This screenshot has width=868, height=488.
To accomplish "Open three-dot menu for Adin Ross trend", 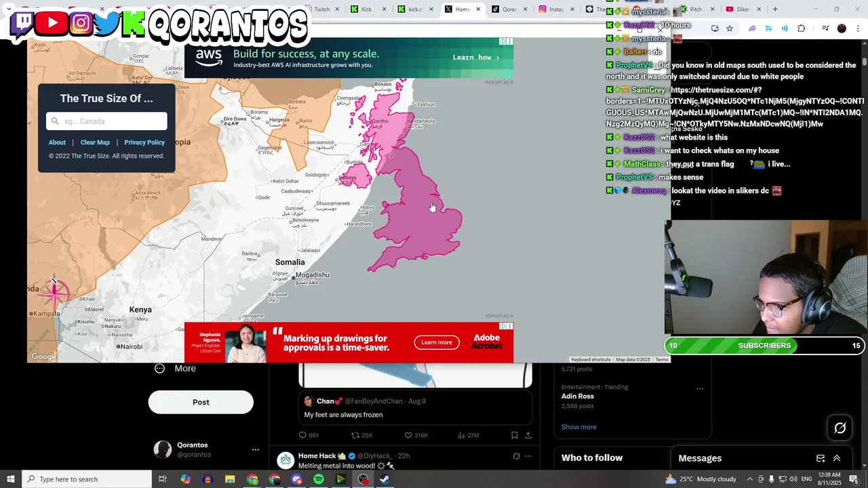I will point(700,388).
